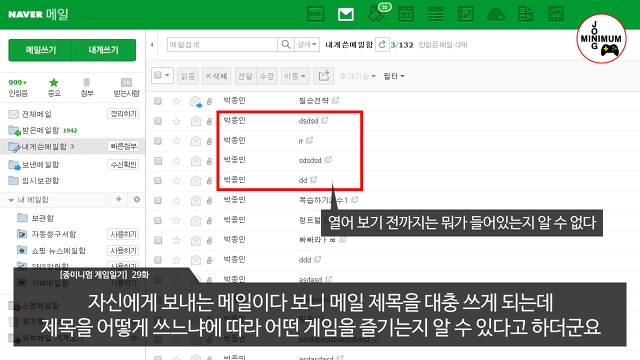Tick the checkbox for 필승전략 mail
The image size is (640, 360).
click(158, 101)
